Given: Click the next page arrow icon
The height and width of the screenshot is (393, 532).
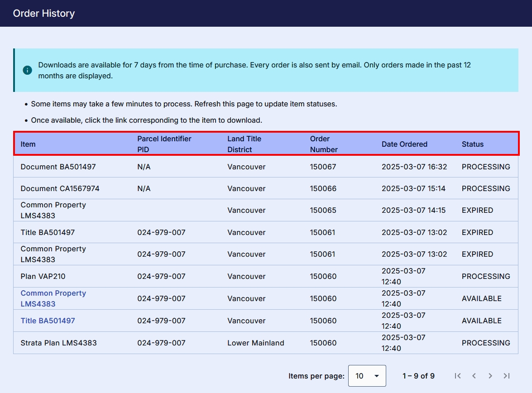Looking at the screenshot, I should point(490,376).
